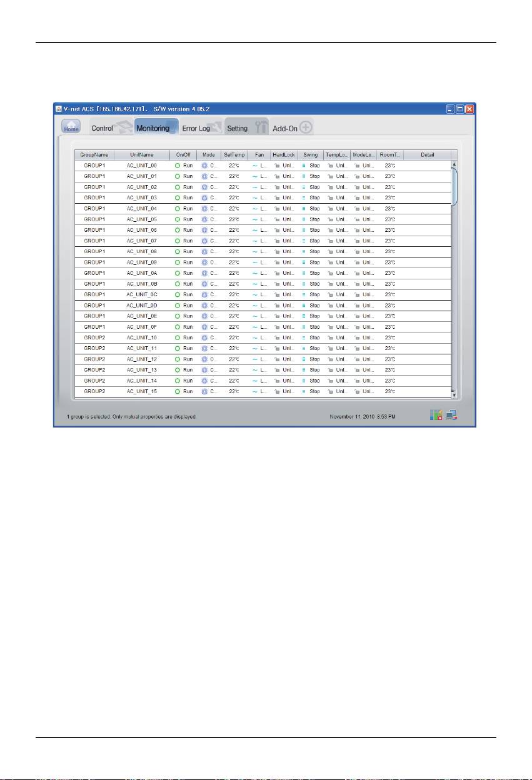Click the HardLock padlock icon for AC_UNIT_05
Screen dimensions: 532x780
[x=277, y=219]
